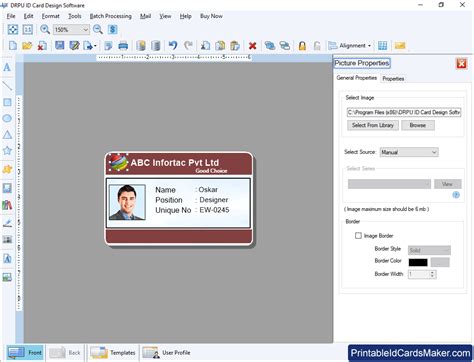Open the Select Series dropdown

click(x=389, y=184)
